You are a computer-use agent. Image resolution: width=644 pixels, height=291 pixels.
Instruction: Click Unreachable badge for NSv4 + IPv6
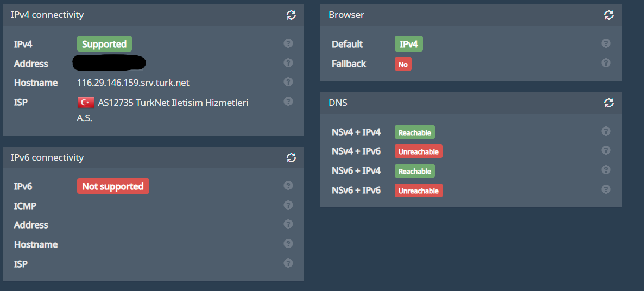click(x=418, y=152)
